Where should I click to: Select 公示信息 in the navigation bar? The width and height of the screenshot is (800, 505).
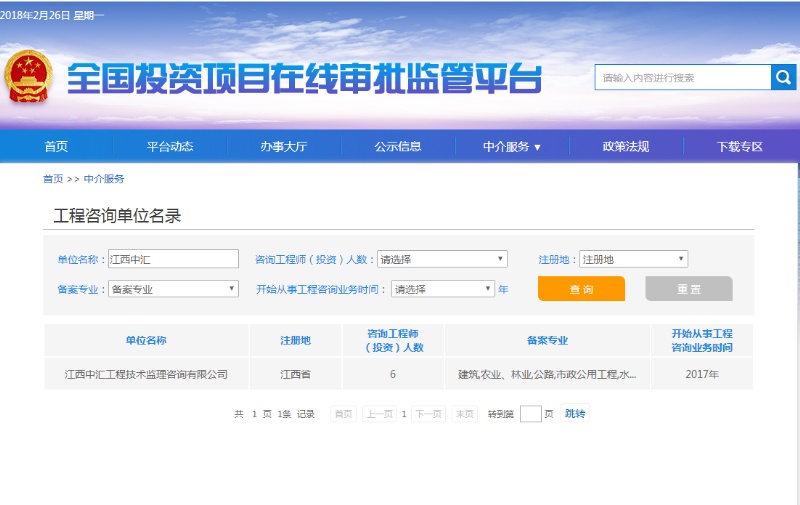click(398, 147)
